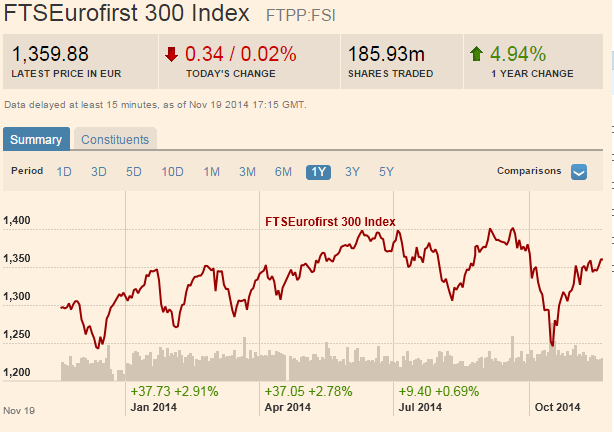Click the FTSEurofirst 300 Index chart label
The image size is (614, 432).
[x=330, y=221]
